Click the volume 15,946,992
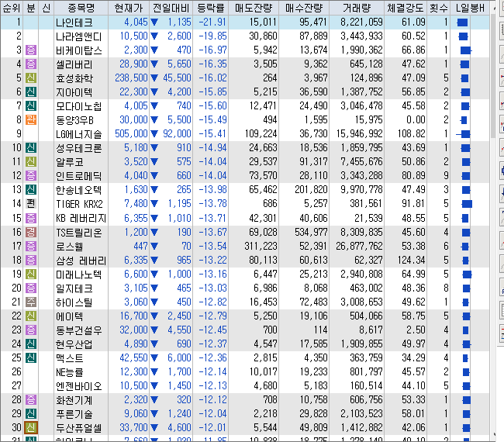Screen dimensions: 504x442 pos(359,133)
